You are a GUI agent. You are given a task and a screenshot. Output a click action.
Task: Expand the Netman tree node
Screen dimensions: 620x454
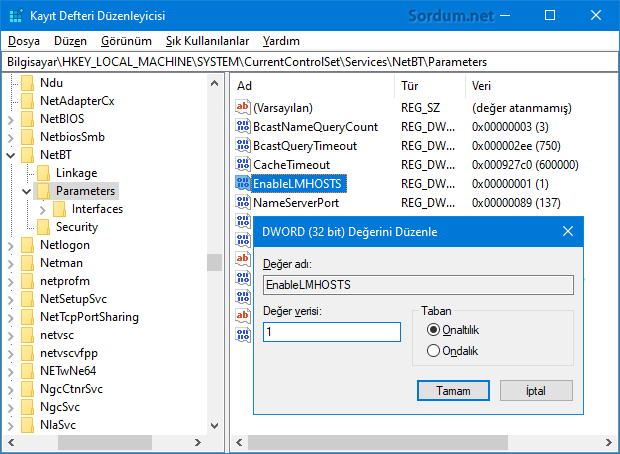(11, 264)
